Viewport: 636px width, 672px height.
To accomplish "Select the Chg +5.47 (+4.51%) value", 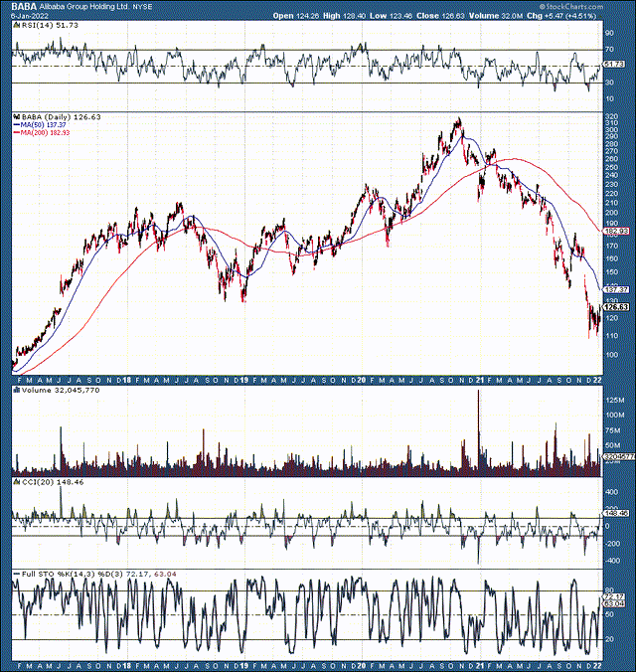I will [561, 16].
